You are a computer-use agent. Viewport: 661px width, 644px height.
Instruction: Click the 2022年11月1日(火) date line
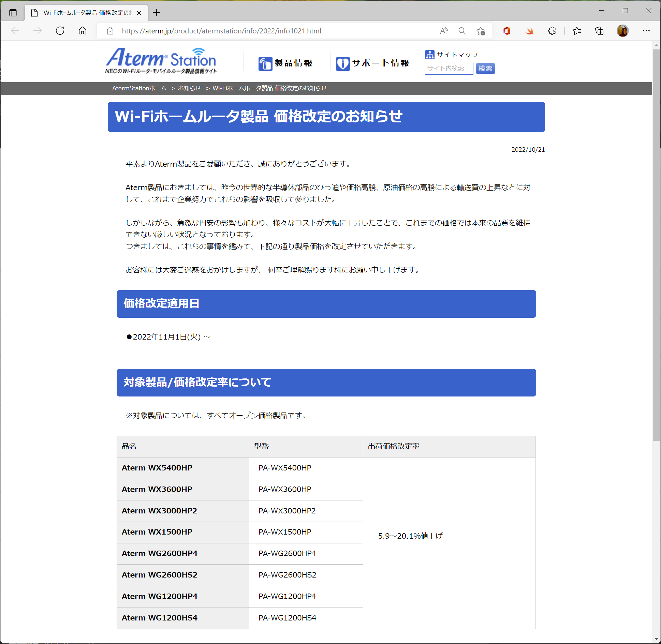pyautogui.click(x=168, y=337)
